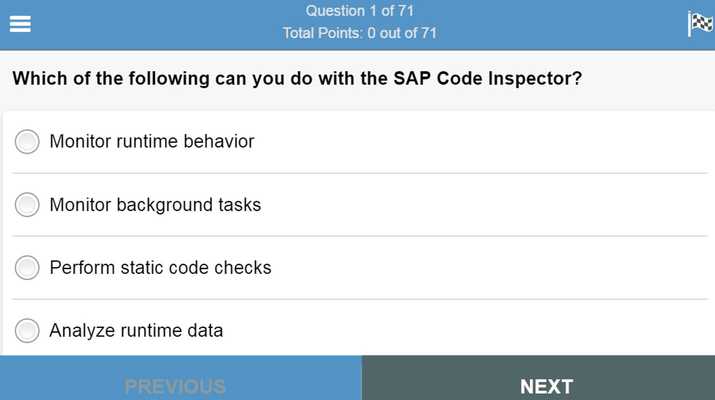715x400 pixels.
Task: Click the number '71' in the Total Points line
Action: (x=429, y=33)
